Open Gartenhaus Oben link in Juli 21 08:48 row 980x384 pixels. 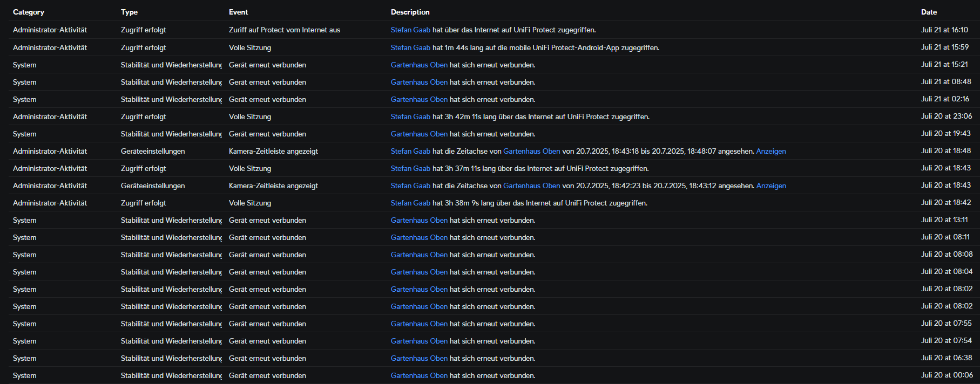click(419, 82)
